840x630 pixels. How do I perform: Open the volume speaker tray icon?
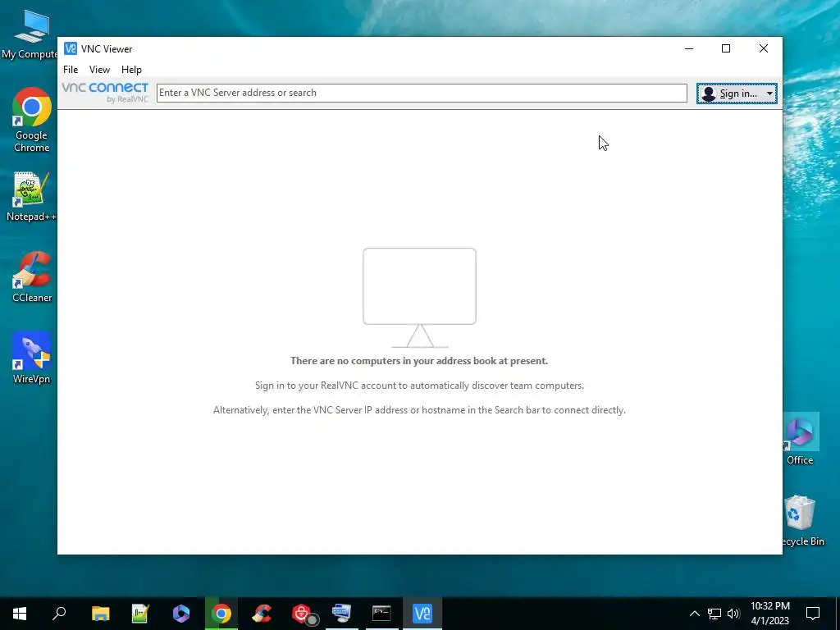(733, 614)
